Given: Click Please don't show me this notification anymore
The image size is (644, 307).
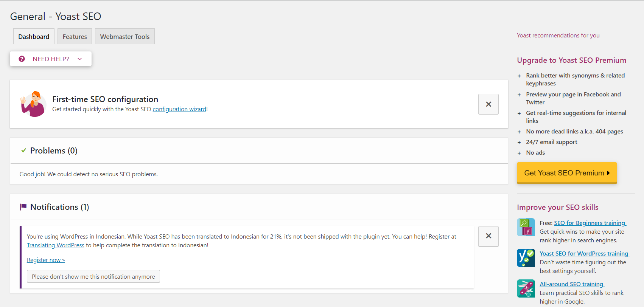Looking at the screenshot, I should (x=93, y=276).
